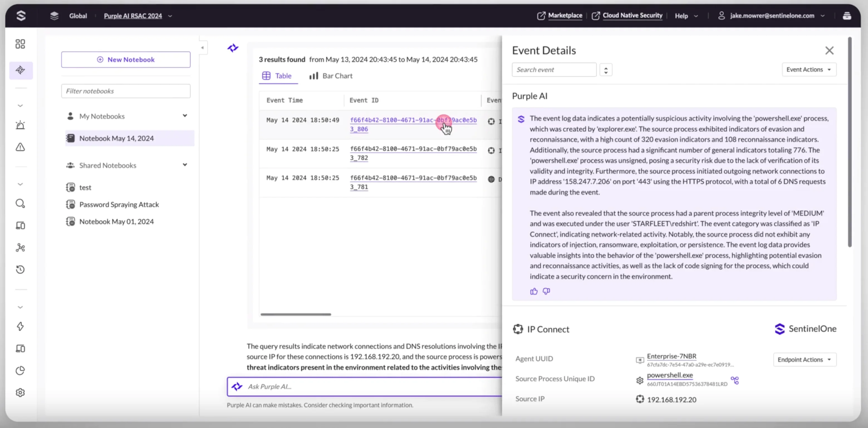This screenshot has height=428, width=868.
Task: Open the alerts siren icon in sidebar
Action: 20,125
